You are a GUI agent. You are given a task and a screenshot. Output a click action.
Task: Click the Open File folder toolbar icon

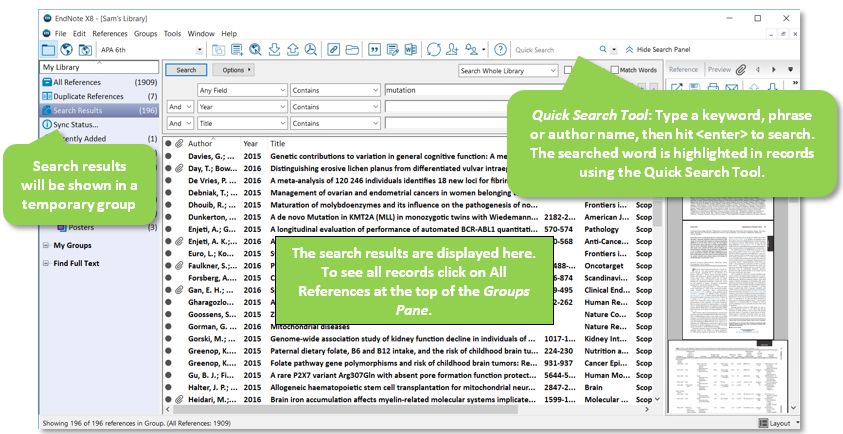pyautogui.click(x=352, y=50)
